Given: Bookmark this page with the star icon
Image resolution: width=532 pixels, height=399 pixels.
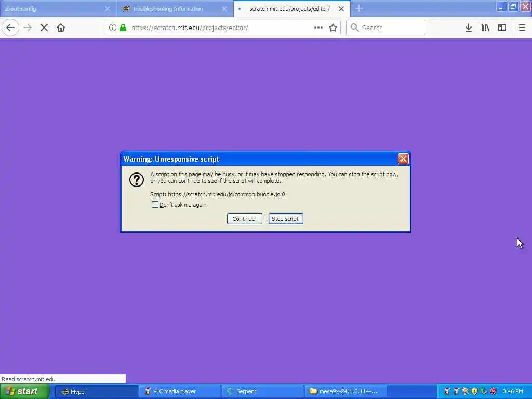Looking at the screenshot, I should 333,28.
